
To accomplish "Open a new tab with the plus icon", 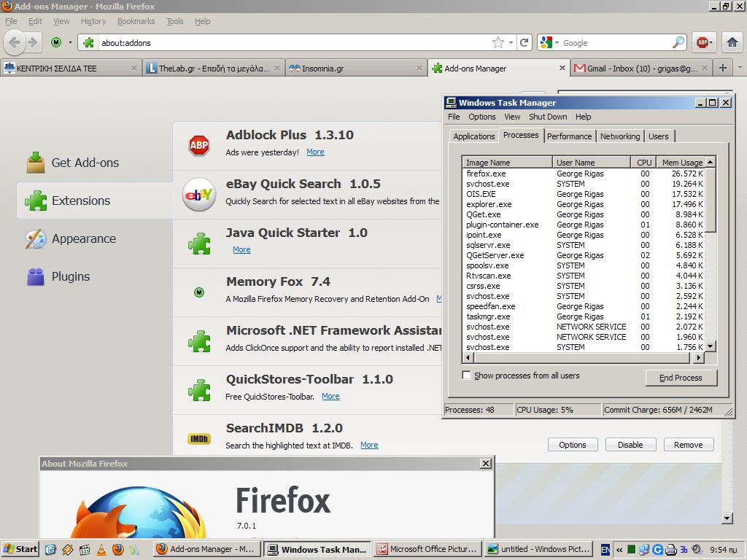I will click(723, 68).
